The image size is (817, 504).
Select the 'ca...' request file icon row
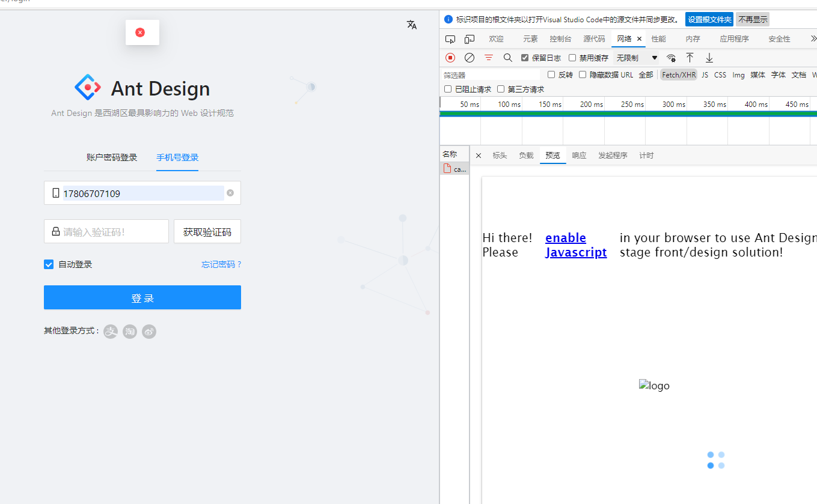(454, 169)
